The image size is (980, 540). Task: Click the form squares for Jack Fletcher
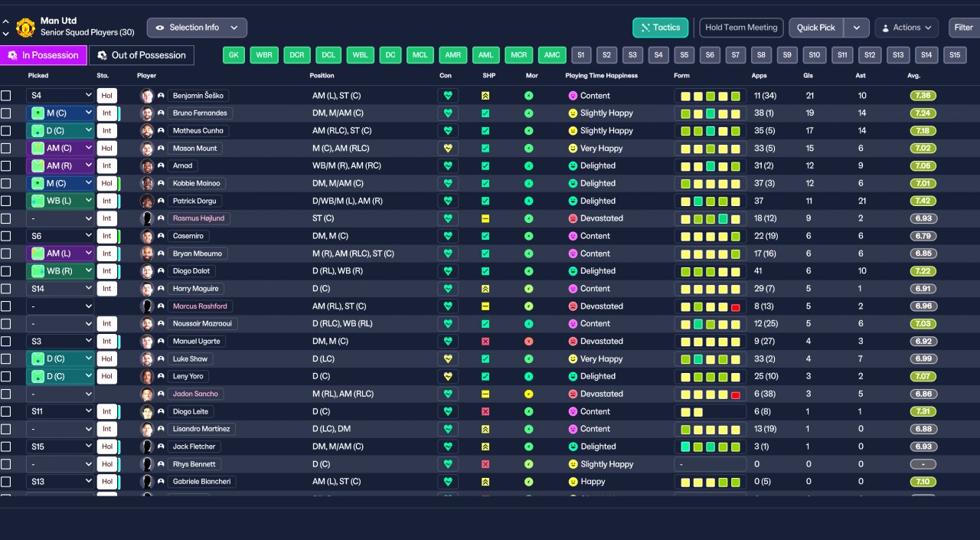tap(710, 447)
